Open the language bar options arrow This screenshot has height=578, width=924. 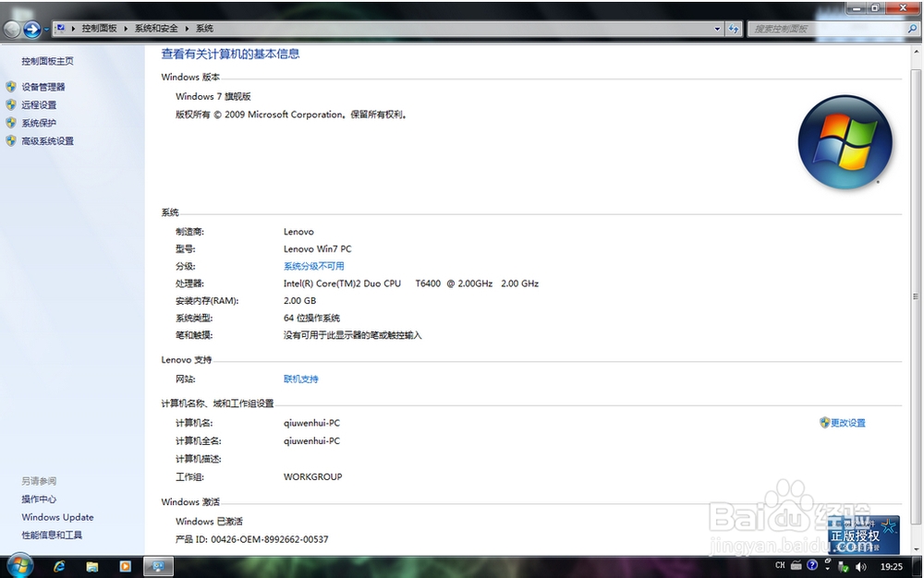(827, 569)
